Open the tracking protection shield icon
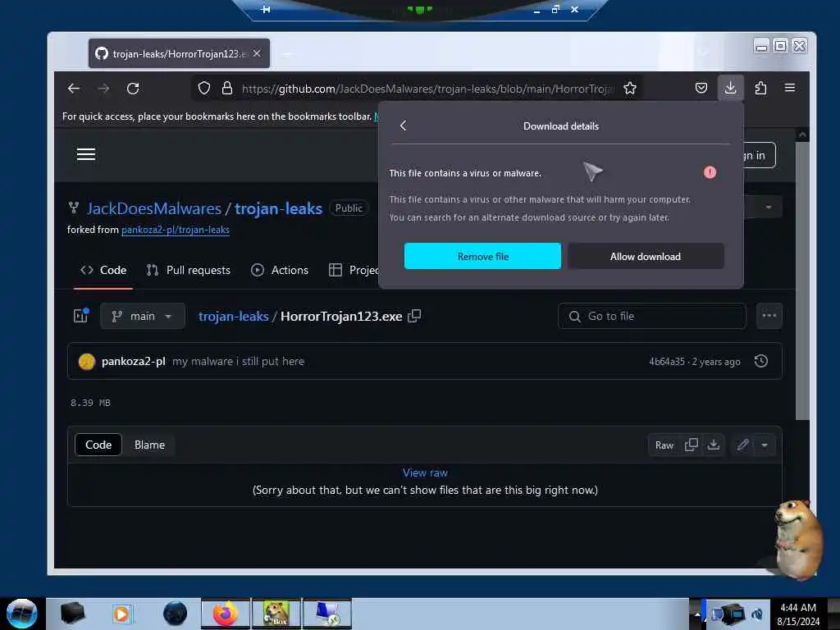 tap(204, 88)
